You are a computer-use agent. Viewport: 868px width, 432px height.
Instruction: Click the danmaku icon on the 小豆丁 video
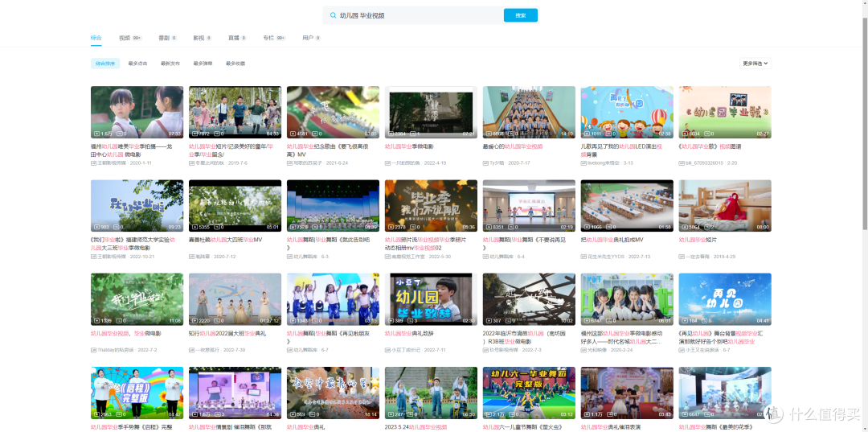point(410,321)
